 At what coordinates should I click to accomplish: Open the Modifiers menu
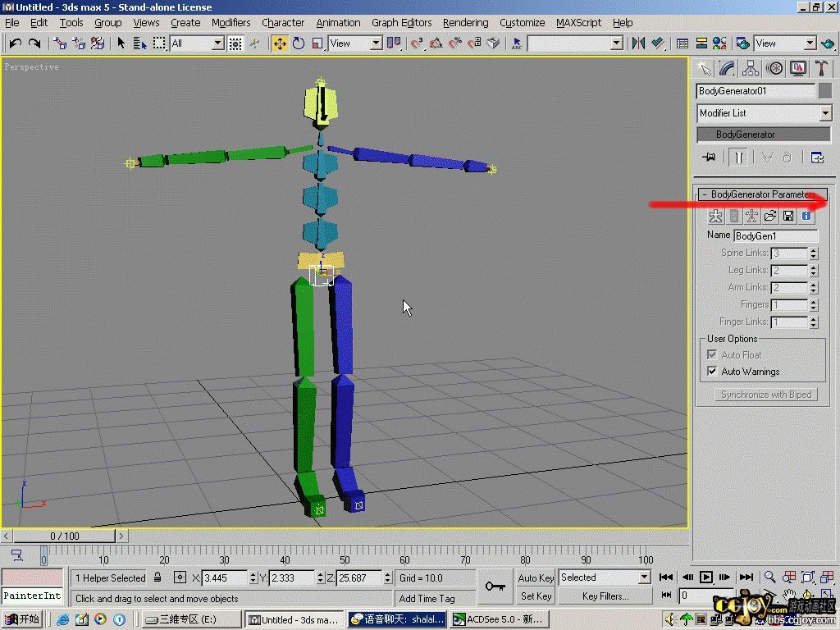point(231,22)
